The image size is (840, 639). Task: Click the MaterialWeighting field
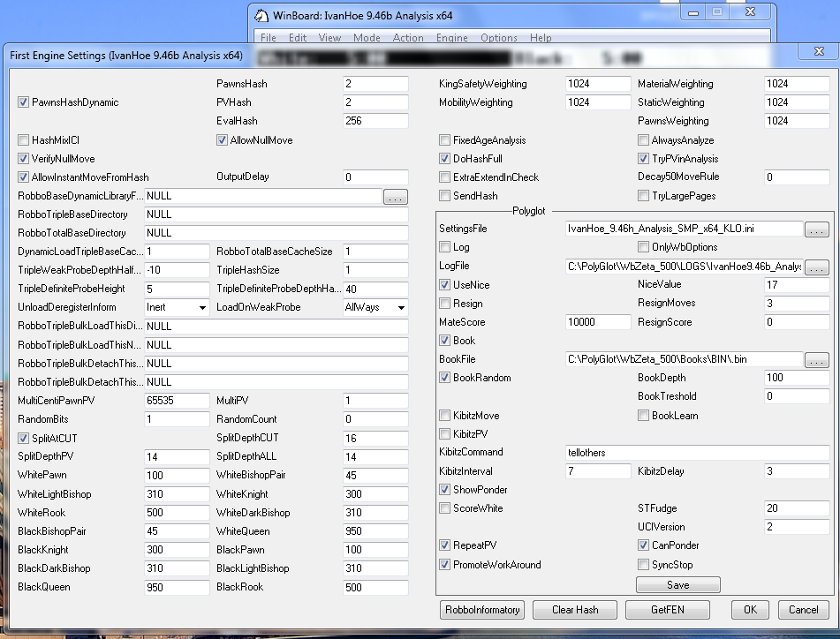point(797,84)
